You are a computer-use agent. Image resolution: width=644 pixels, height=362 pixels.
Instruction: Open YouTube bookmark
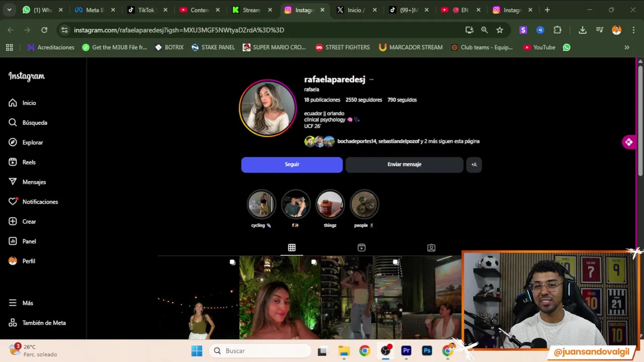click(x=539, y=47)
